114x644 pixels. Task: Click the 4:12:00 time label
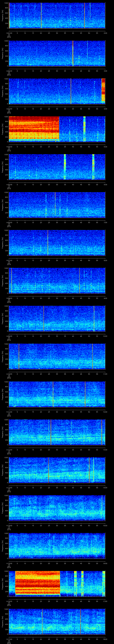click(x=9, y=450)
